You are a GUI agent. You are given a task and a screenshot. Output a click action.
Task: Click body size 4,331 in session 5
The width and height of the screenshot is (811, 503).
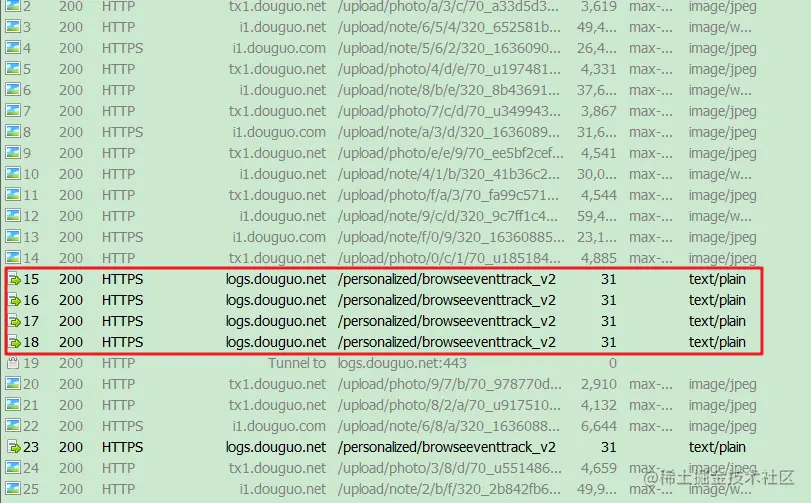pos(598,69)
